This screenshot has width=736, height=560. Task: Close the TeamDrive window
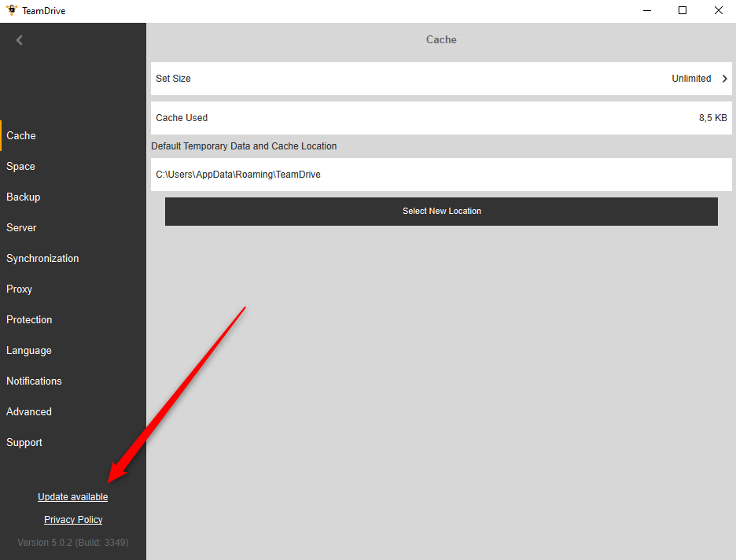[x=718, y=10]
